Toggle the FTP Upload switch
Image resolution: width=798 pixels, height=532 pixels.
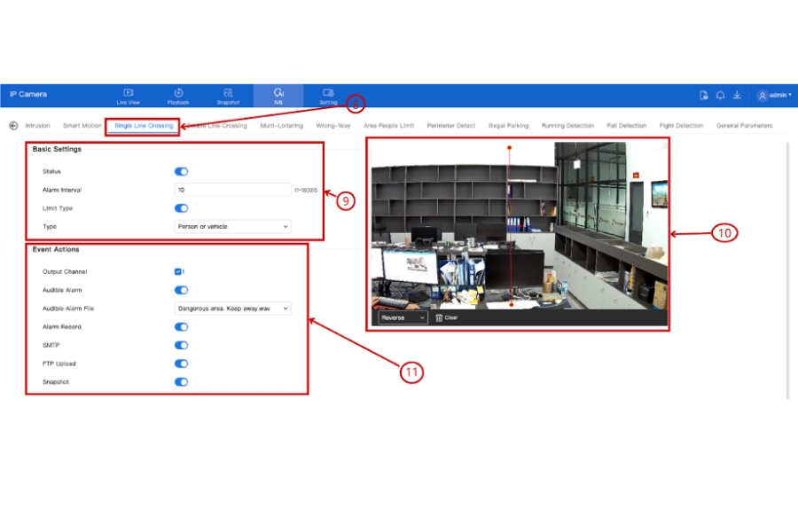pyautogui.click(x=181, y=364)
